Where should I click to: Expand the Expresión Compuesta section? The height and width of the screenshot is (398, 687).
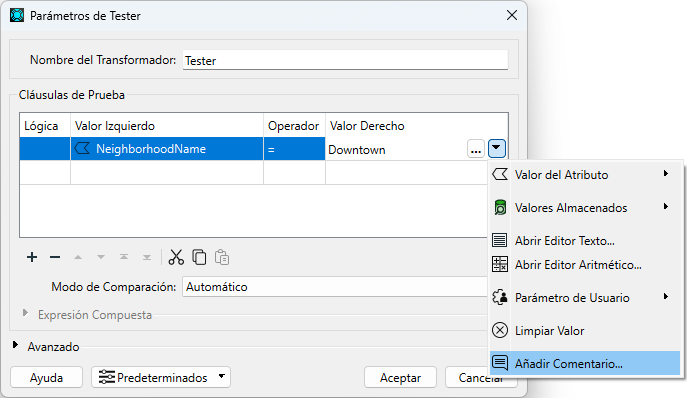coord(25,313)
